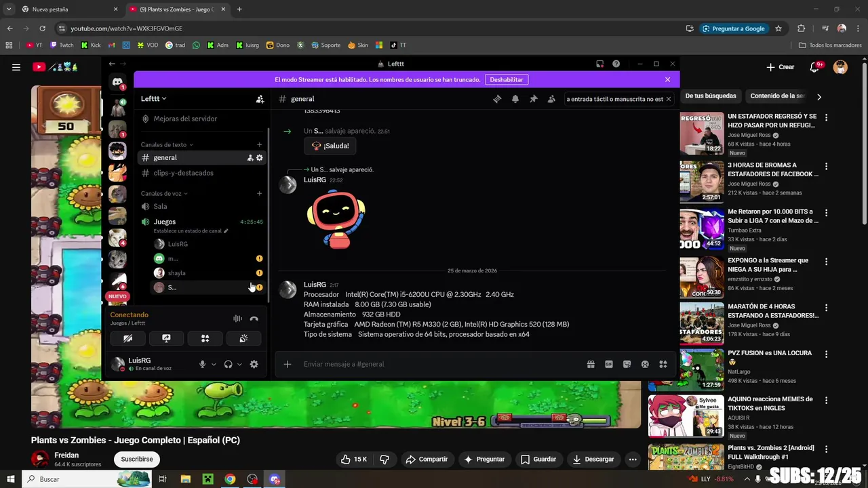Image resolution: width=868 pixels, height=488 pixels.
Task: Collapse Canales de texto category
Action: (167, 144)
